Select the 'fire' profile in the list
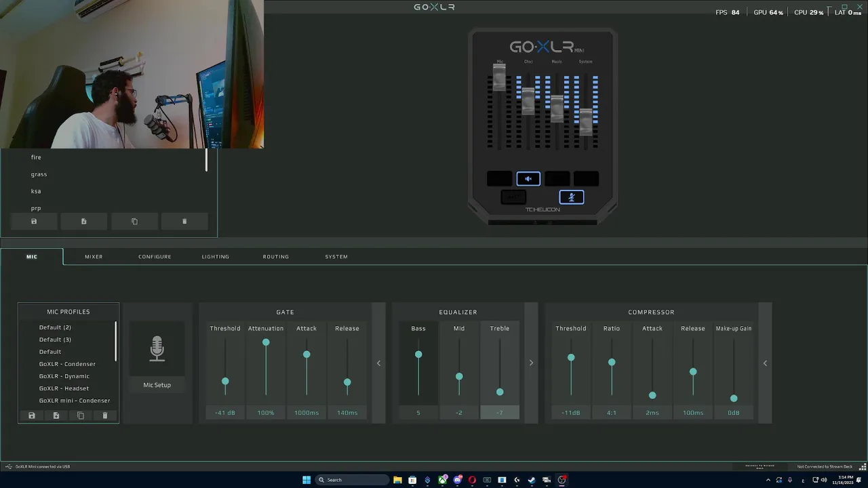This screenshot has width=868, height=488. coord(36,157)
